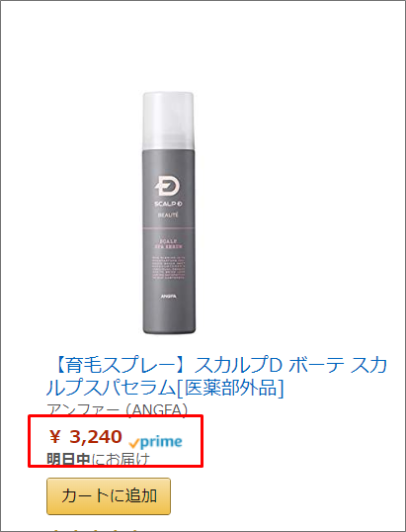Click the pink SCALP SPA SERUM label
This screenshot has width=406, height=532.
coord(169,244)
